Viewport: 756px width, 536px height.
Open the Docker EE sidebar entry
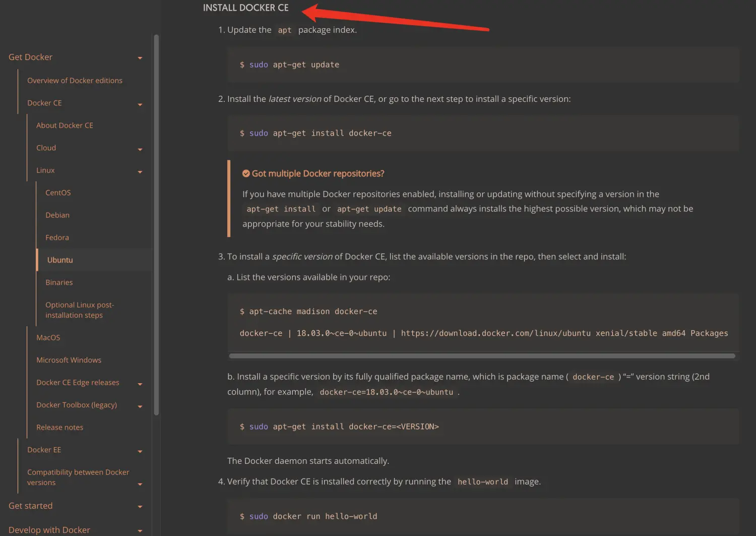click(44, 450)
